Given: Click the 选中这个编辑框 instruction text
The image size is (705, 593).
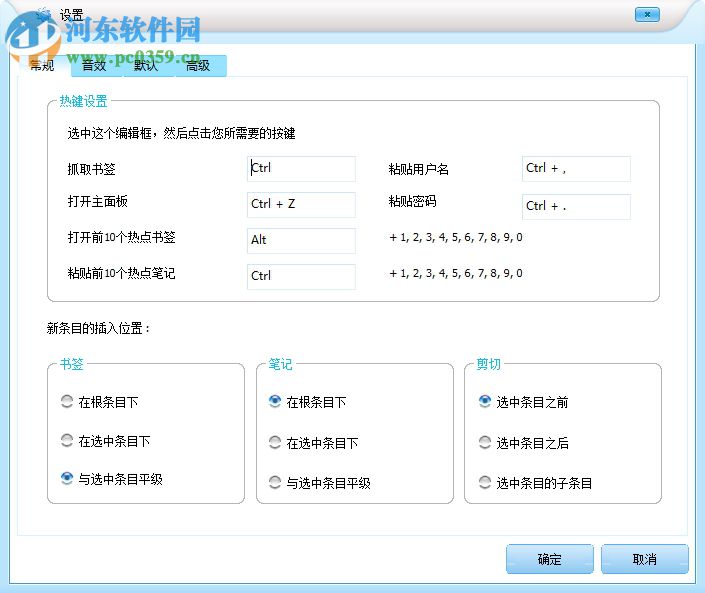Looking at the screenshot, I should click(x=181, y=133).
